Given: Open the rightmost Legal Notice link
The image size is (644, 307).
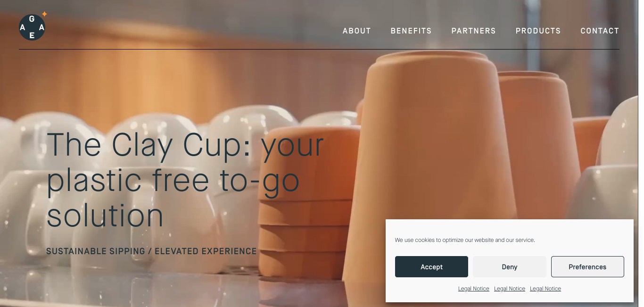Looking at the screenshot, I should pyautogui.click(x=545, y=289).
